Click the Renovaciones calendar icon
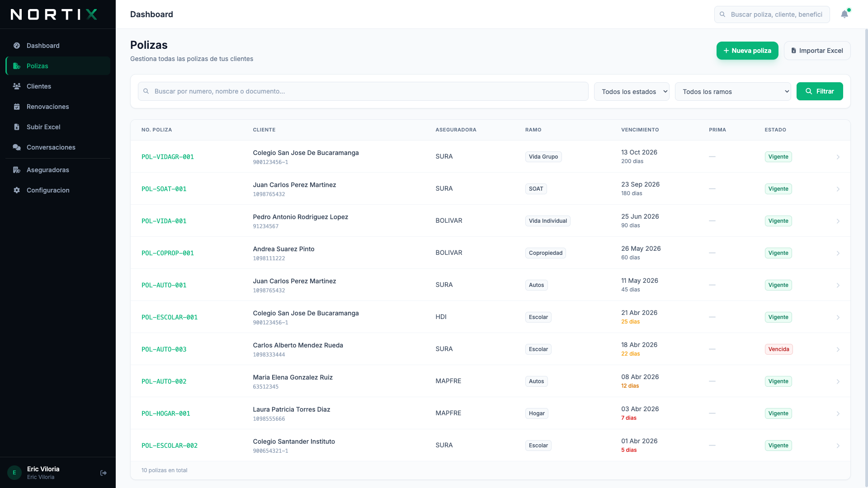868x488 pixels. (16, 107)
